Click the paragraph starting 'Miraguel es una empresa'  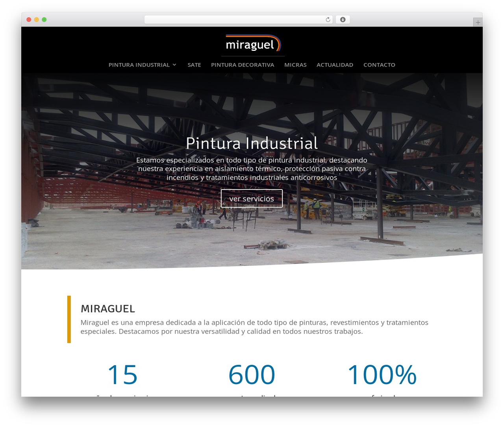click(254, 327)
